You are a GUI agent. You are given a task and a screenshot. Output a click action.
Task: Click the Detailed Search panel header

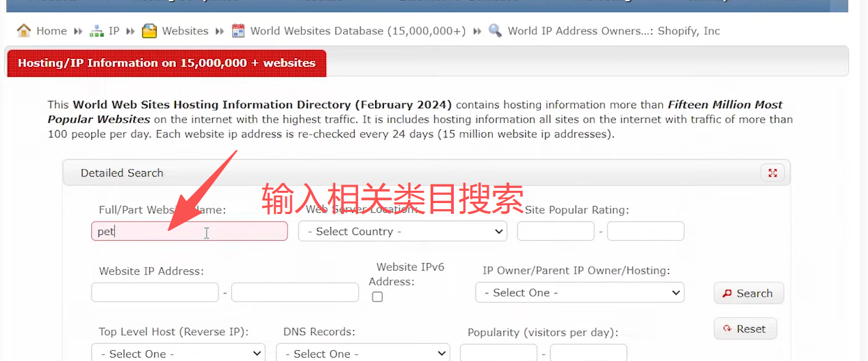[426, 173]
